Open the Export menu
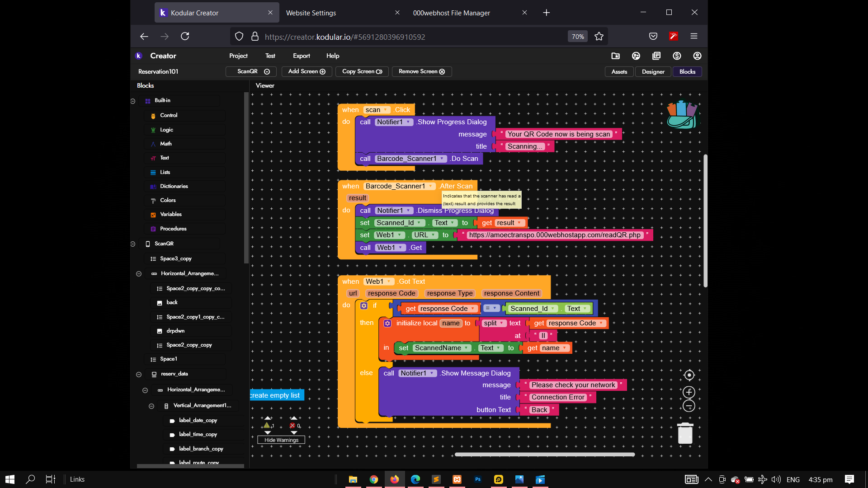The height and width of the screenshot is (488, 868). [301, 56]
